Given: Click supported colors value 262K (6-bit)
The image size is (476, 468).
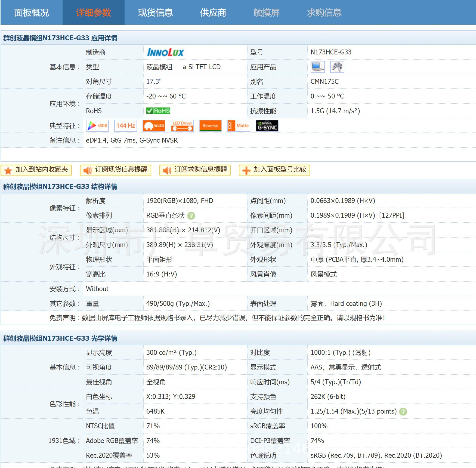Looking at the screenshot, I should pyautogui.click(x=328, y=397).
